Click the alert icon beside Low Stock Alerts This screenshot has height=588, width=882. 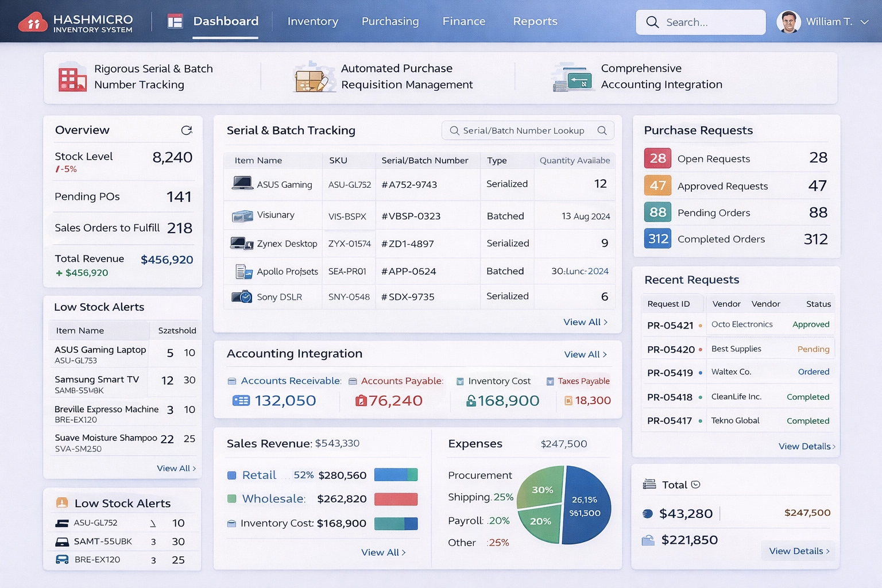63,503
